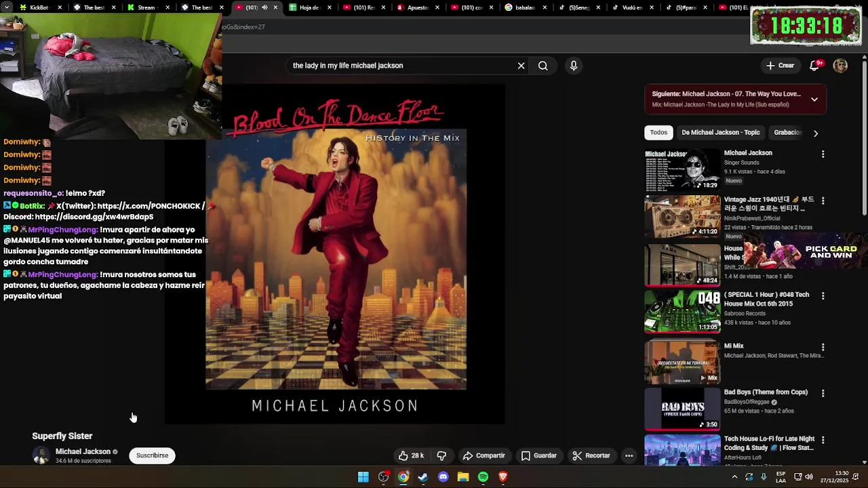Open Discord from the taskbar
Image resolution: width=868 pixels, height=488 pixels.
443,477
